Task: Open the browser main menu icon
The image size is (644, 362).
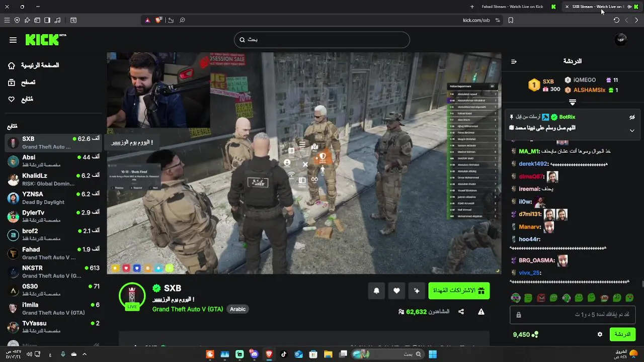Action: point(7,20)
